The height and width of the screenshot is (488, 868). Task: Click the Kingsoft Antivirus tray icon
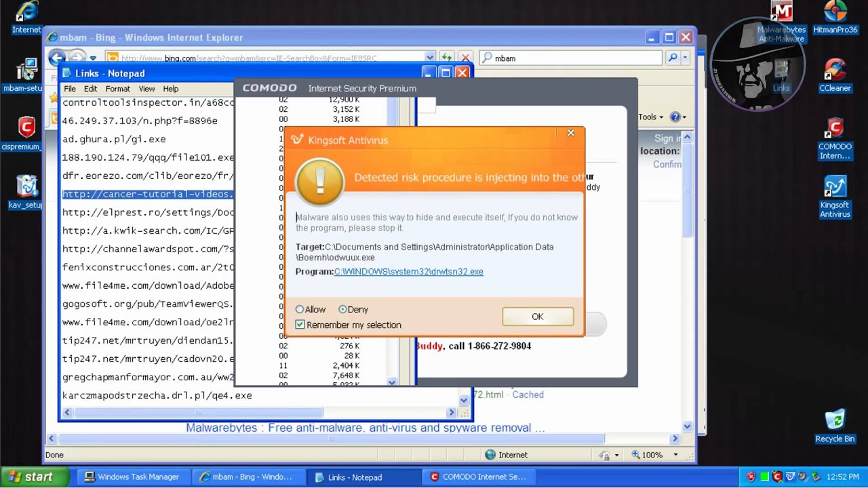point(790,477)
